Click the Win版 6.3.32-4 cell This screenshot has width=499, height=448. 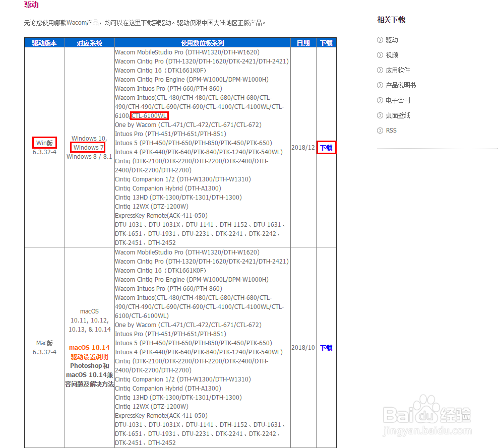click(44, 147)
